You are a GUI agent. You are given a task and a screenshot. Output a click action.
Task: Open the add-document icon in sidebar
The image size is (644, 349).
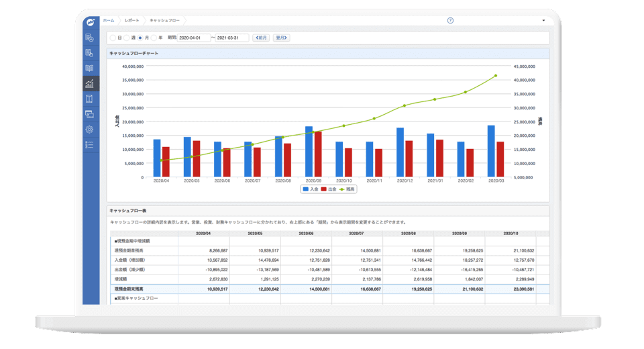(x=90, y=38)
